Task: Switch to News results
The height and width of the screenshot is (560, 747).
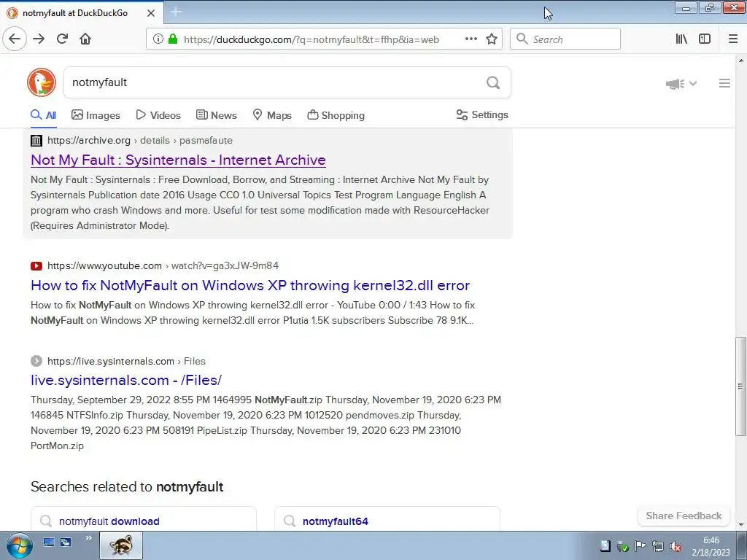Action: pos(216,115)
